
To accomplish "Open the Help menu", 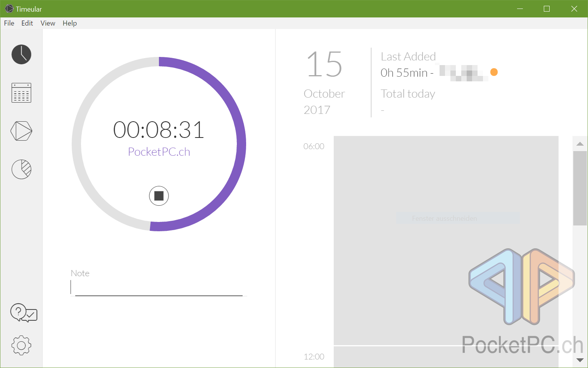I will [x=70, y=23].
